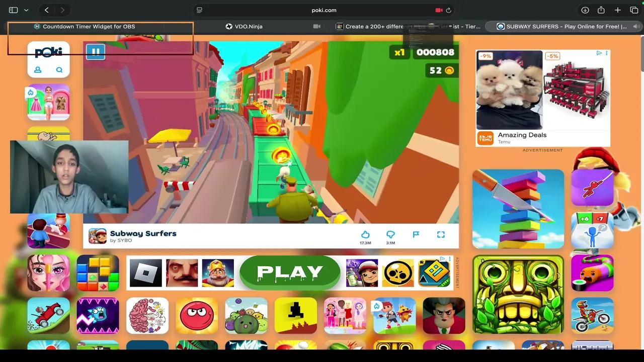644x362 pixels.
Task: Open the red-haired boy and dog game
Action: [395, 316]
